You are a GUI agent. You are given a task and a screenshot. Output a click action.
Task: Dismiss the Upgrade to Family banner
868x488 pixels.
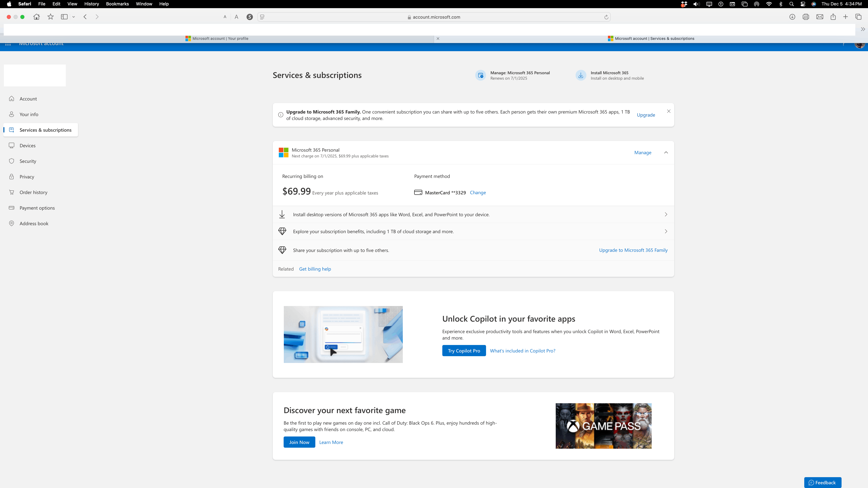click(668, 111)
